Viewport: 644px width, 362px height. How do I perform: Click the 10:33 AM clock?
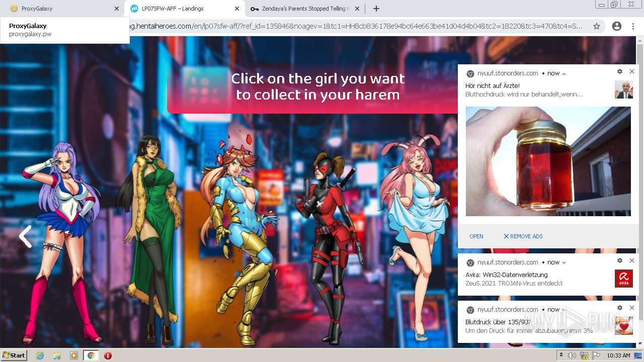point(618,355)
